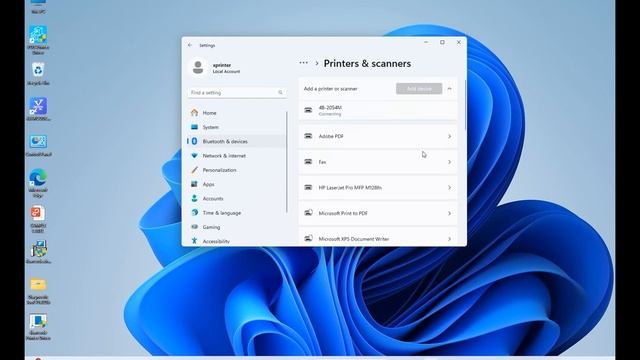
Task: Click the printer icon beside the 4B-2054M device
Action: tap(308, 110)
